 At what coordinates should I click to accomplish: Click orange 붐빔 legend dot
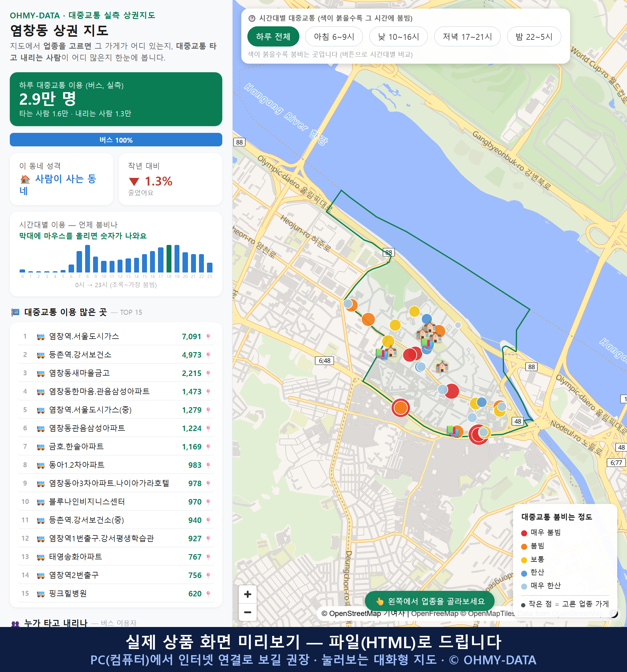(x=524, y=546)
